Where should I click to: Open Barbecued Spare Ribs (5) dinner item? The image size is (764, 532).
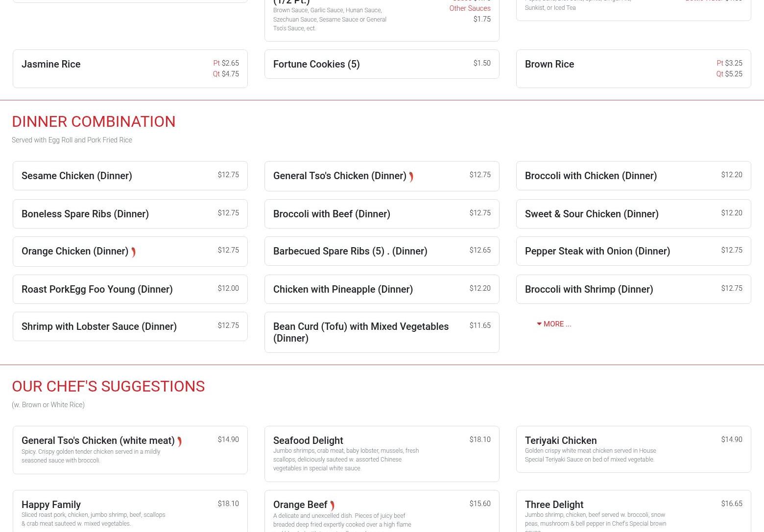tap(350, 251)
